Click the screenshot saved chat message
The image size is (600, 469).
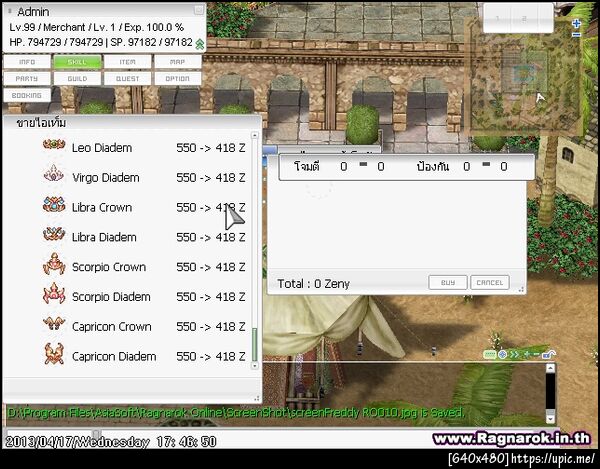pyautogui.click(x=236, y=413)
